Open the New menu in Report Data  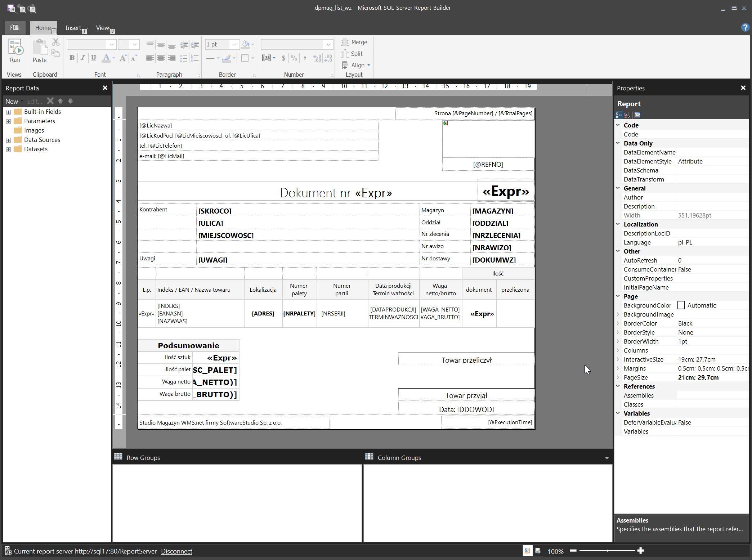coord(13,102)
